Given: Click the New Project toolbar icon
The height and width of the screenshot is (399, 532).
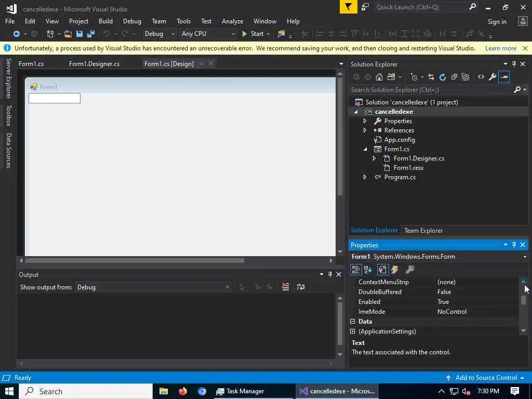Looking at the screenshot, I should [x=50, y=34].
